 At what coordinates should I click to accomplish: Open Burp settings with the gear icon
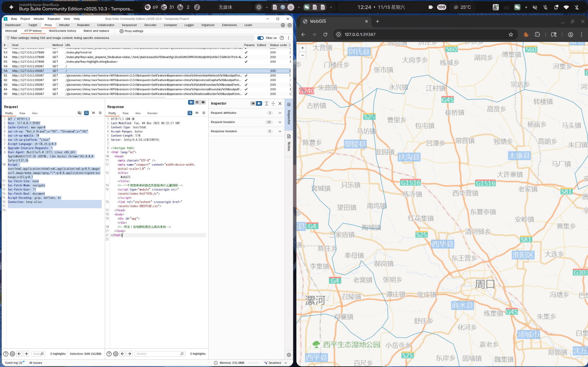289,25
